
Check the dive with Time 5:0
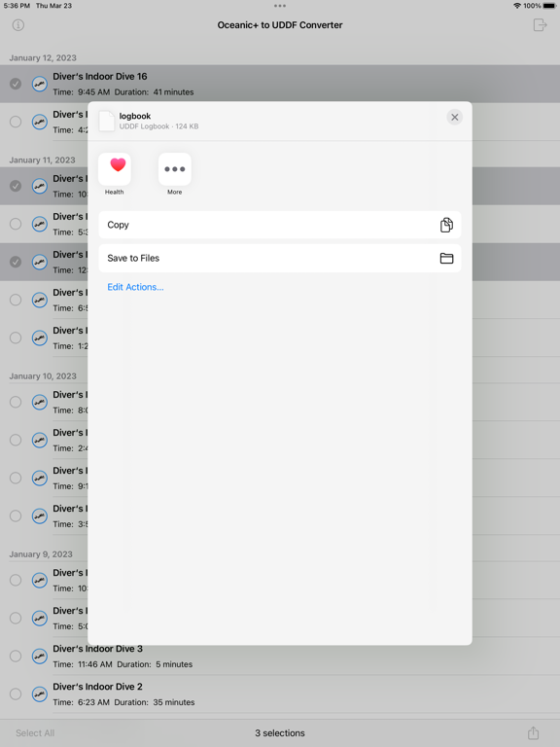coord(16,618)
